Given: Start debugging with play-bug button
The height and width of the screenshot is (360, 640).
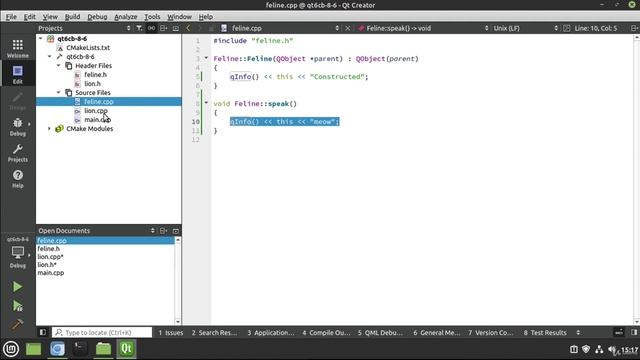Looking at the screenshot, I should pyautogui.click(x=17, y=306).
